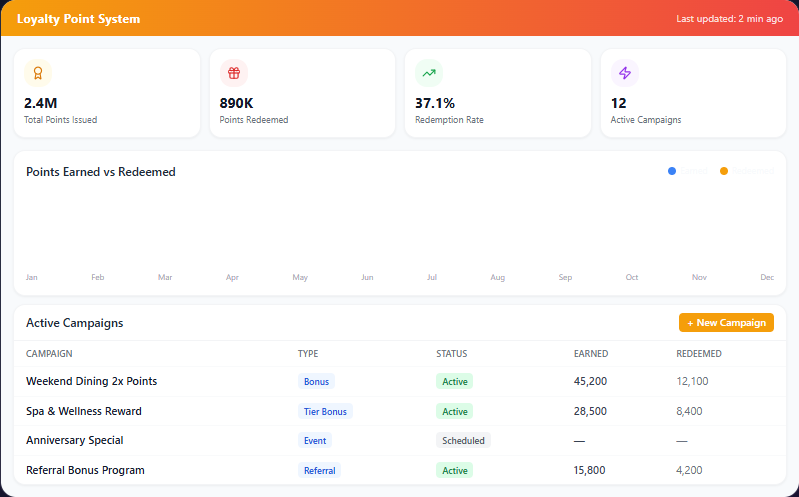Viewport: 799px width, 497px height.
Task: Sort by the EARNED column header
Action: click(591, 353)
